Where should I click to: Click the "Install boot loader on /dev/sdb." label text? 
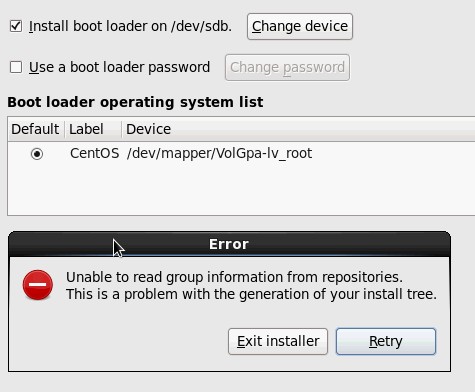tap(130, 26)
